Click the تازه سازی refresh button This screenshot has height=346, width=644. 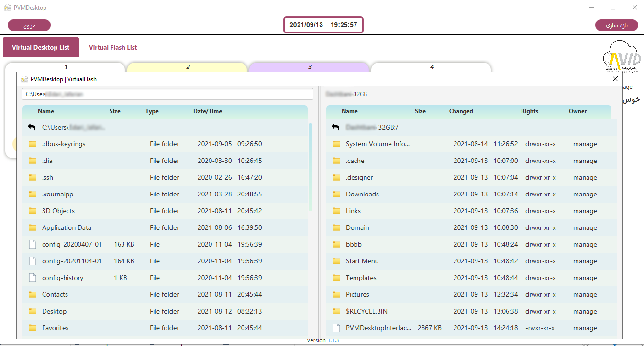pyautogui.click(x=617, y=25)
